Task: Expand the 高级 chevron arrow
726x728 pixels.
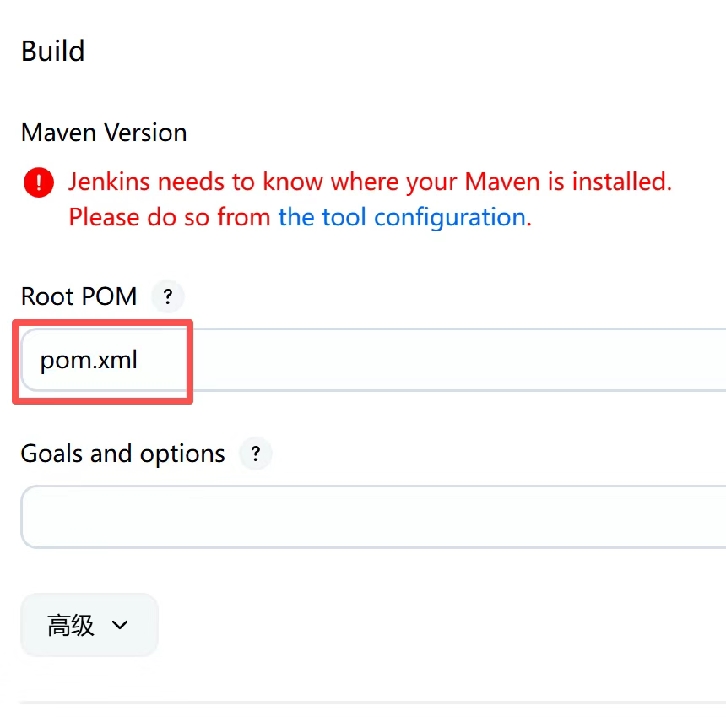Action: pyautogui.click(x=120, y=626)
